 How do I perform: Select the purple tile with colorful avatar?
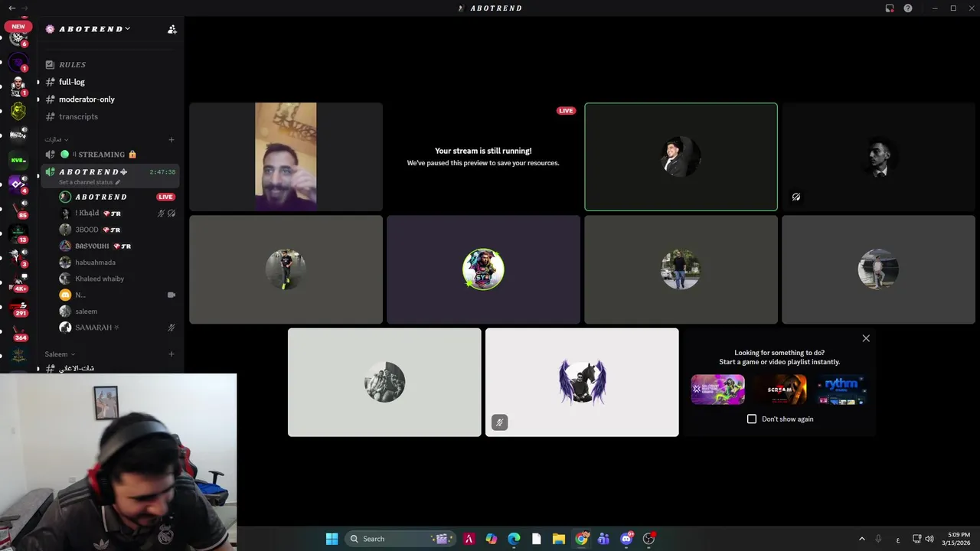[x=483, y=269]
